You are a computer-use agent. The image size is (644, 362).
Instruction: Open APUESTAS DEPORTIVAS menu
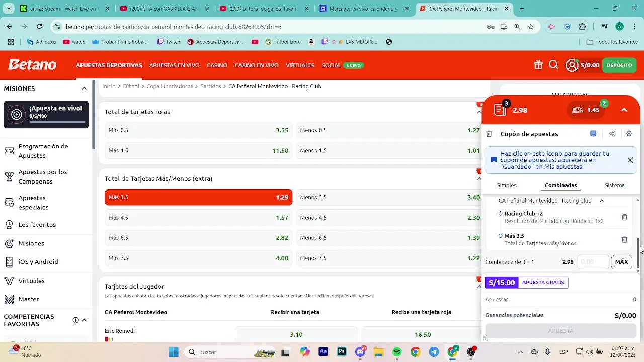109,65
